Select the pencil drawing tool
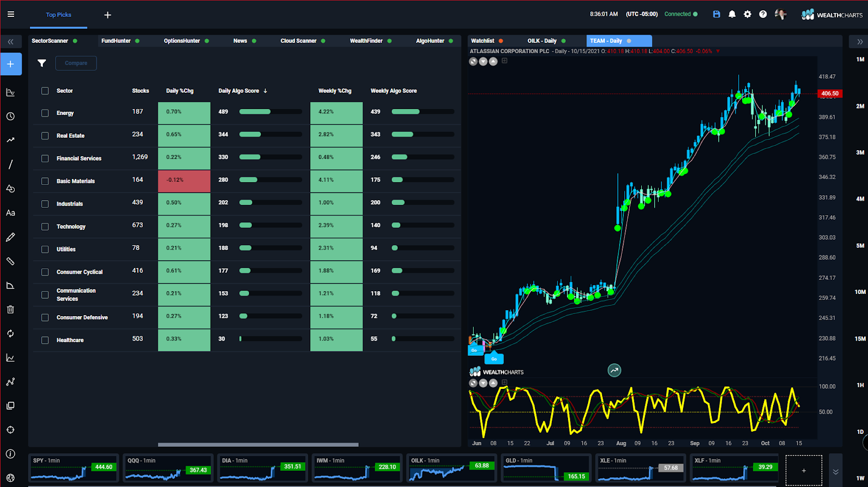Viewport: 868px width, 487px height. point(10,237)
